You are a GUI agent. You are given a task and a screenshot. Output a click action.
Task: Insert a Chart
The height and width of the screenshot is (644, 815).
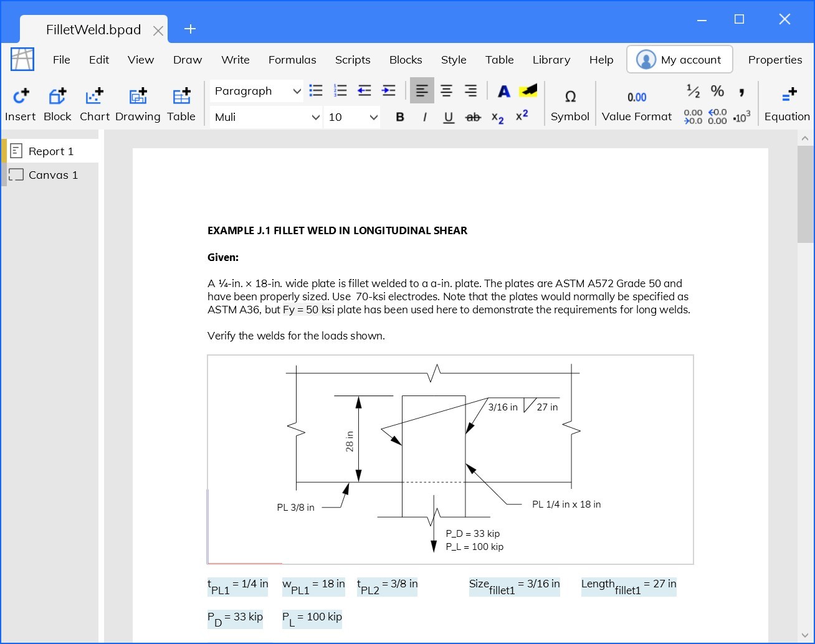tap(94, 96)
